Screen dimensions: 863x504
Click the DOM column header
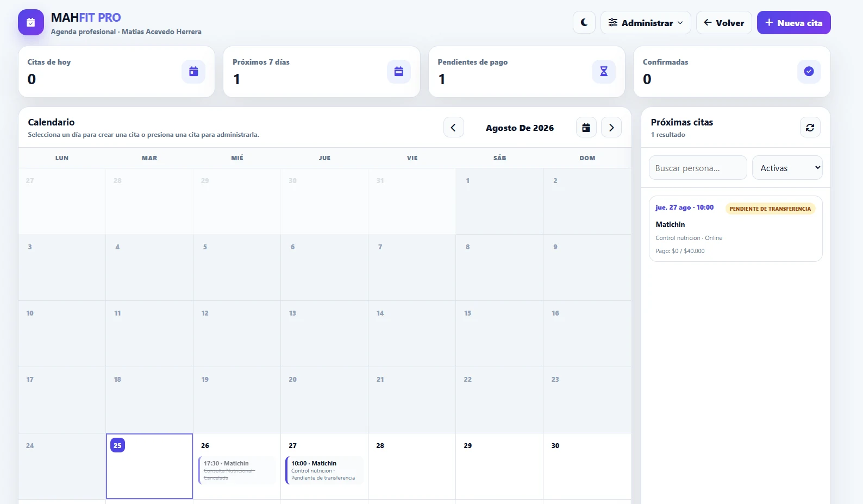point(587,158)
